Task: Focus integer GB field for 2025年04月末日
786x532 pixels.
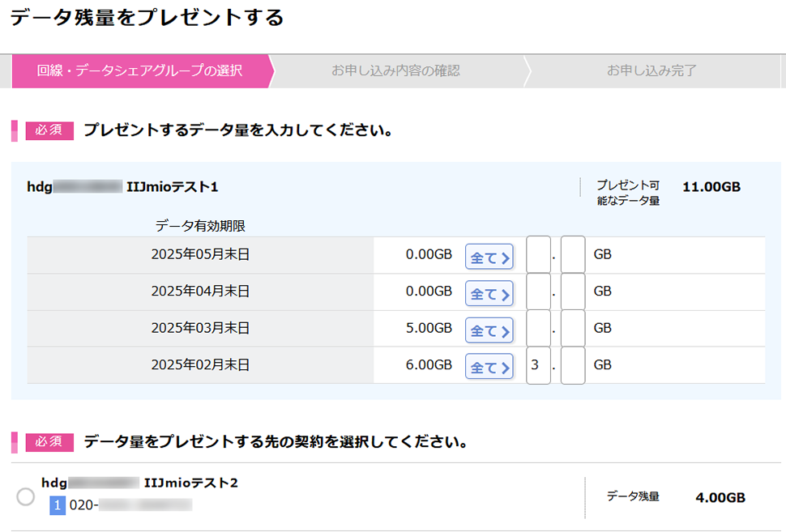Action: (538, 292)
